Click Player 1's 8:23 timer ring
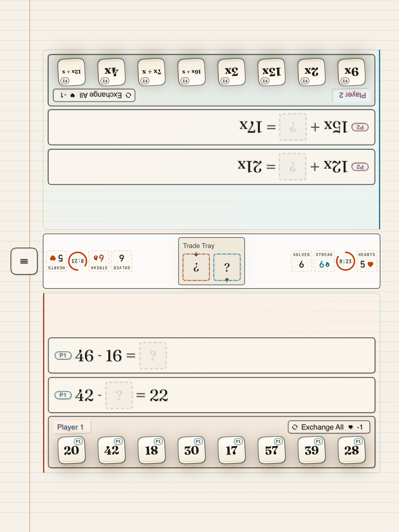 pos(345,261)
